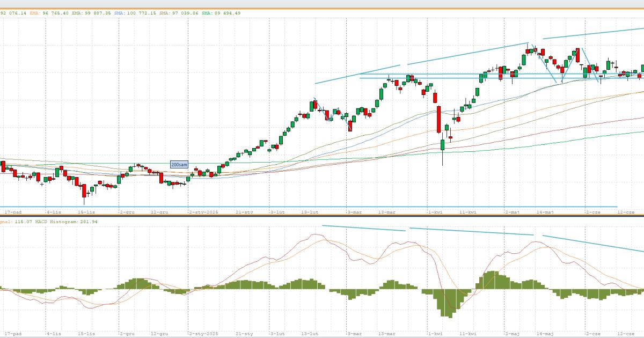644x338 pixels.
Task: Select the SMA 89 494.49 legend entry
Action: point(221,13)
